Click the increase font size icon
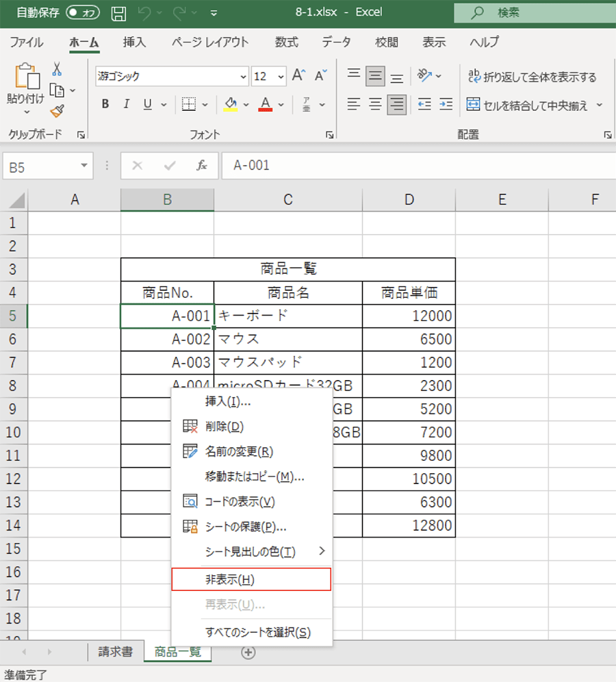This screenshot has width=616, height=682. pyautogui.click(x=298, y=76)
